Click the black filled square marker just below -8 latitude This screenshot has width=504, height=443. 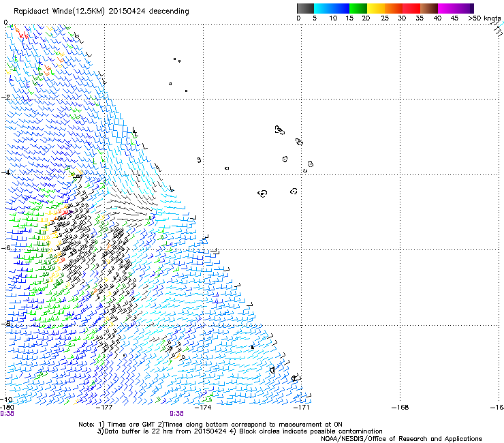point(252,347)
